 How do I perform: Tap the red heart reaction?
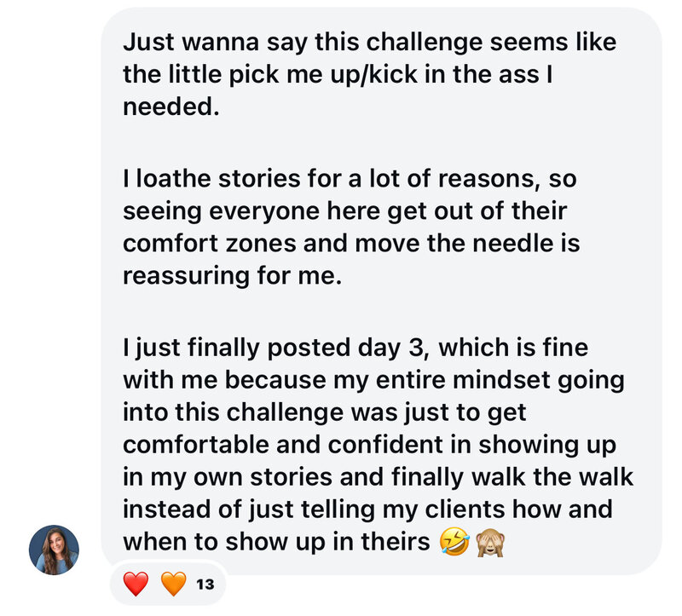coord(136,584)
